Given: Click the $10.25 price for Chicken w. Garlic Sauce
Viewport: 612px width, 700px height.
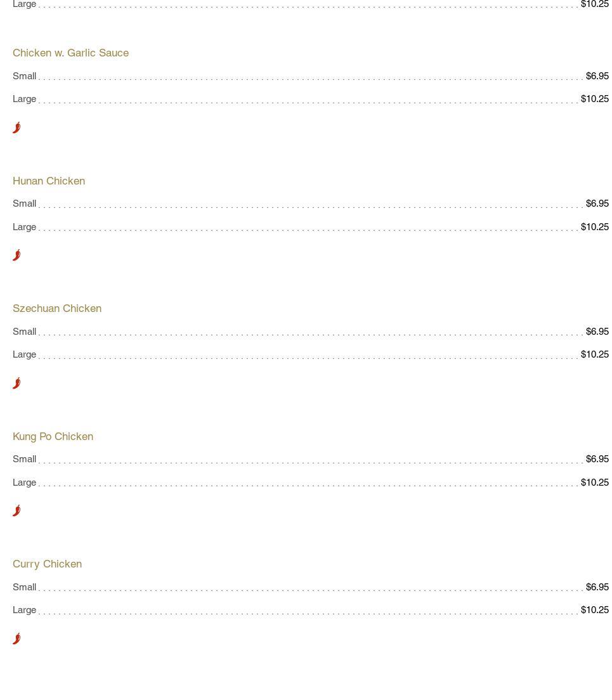Looking at the screenshot, I should 594,99.
